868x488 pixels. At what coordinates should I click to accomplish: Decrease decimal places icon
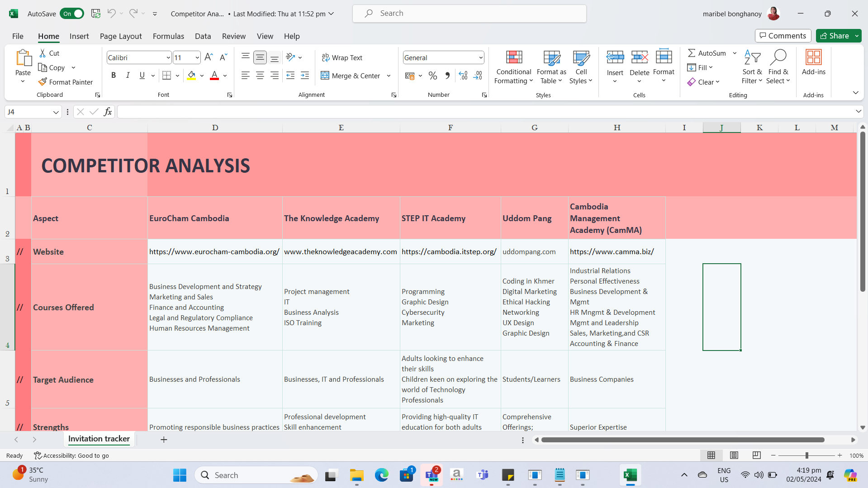click(x=478, y=76)
